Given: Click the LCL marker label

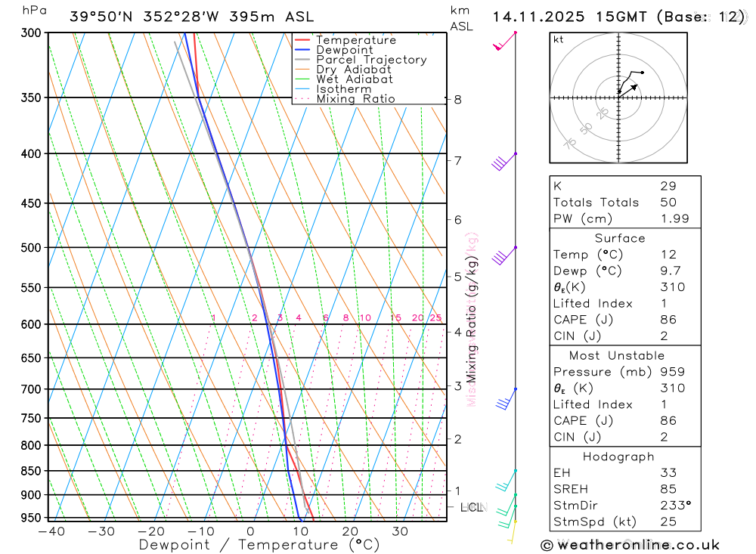Looking at the screenshot, I should (x=472, y=507).
